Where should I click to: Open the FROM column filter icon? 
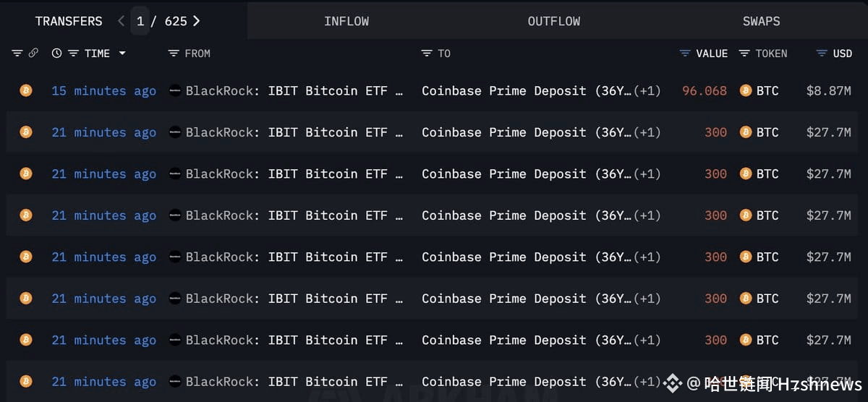[x=173, y=53]
